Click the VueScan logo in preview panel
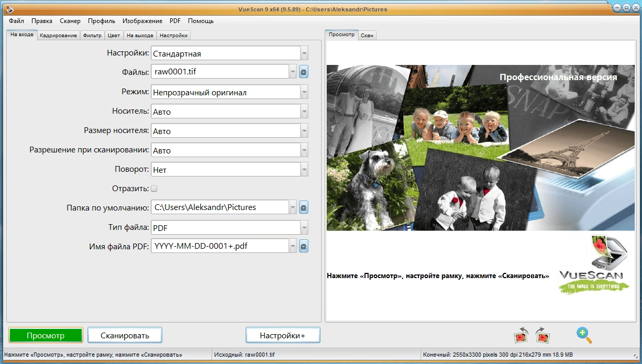 coord(594,265)
